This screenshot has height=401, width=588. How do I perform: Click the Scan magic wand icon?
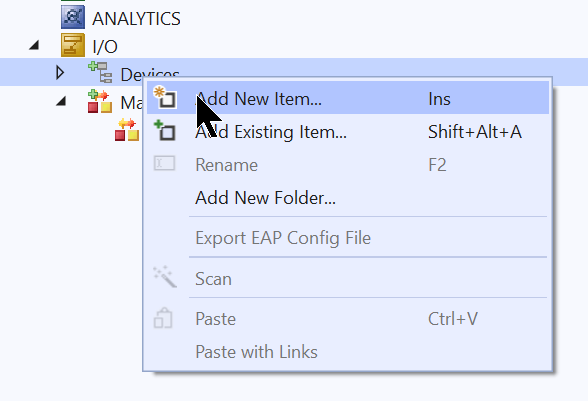(165, 277)
